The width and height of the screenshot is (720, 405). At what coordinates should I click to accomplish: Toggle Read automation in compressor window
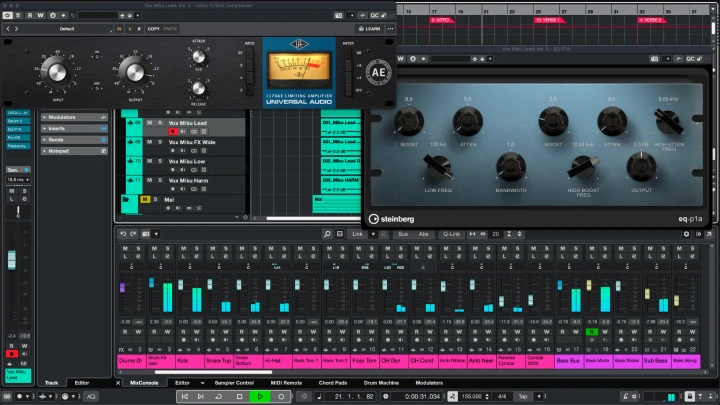30,15
